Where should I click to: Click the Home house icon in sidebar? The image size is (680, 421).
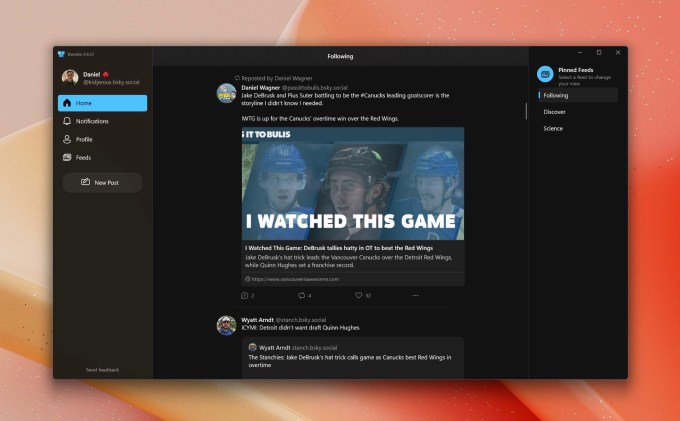click(x=67, y=103)
